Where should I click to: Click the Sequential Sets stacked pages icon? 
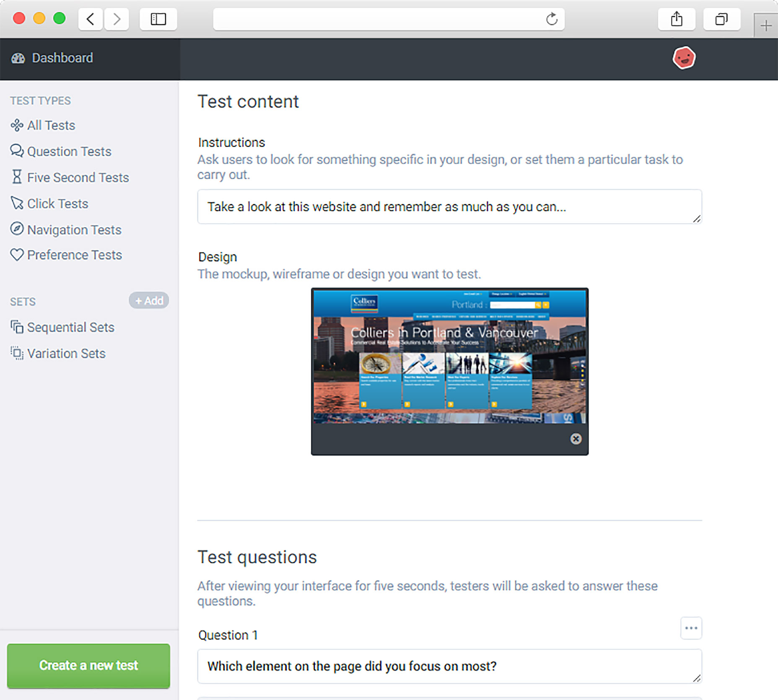tap(17, 327)
